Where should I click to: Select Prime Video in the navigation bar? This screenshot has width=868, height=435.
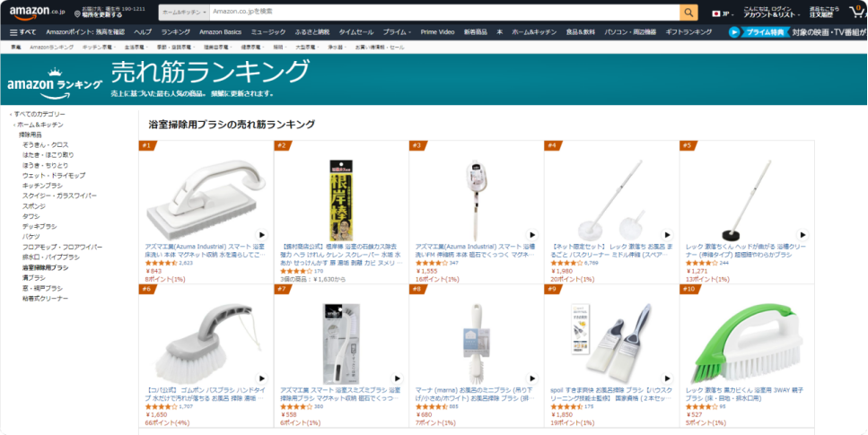[437, 32]
